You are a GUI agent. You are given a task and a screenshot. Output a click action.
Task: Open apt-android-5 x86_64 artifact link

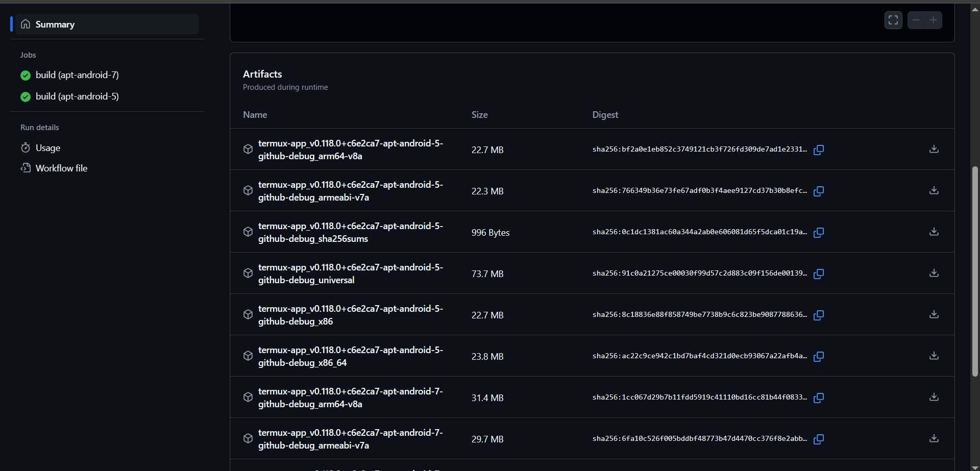pos(350,356)
